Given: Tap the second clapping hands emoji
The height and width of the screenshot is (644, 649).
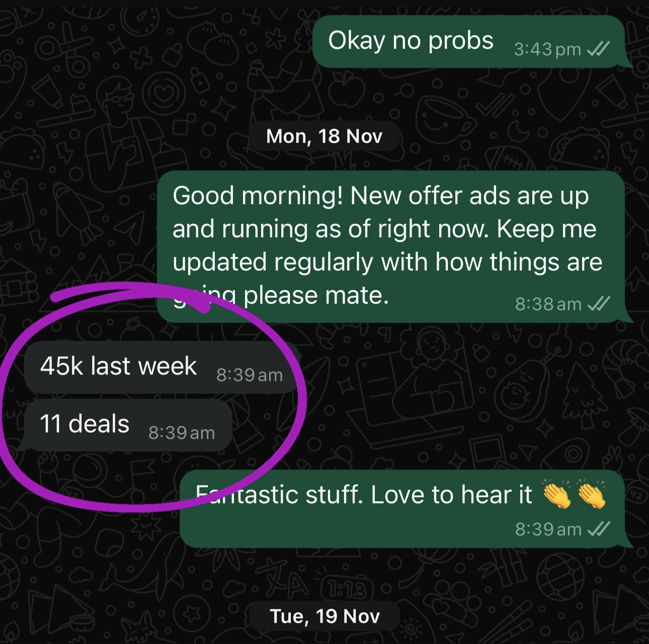Looking at the screenshot, I should coord(591,495).
